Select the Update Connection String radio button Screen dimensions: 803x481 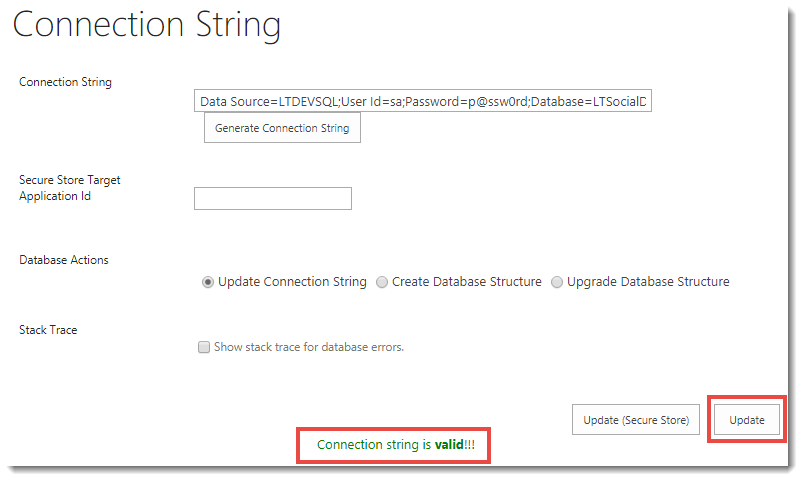coord(208,282)
